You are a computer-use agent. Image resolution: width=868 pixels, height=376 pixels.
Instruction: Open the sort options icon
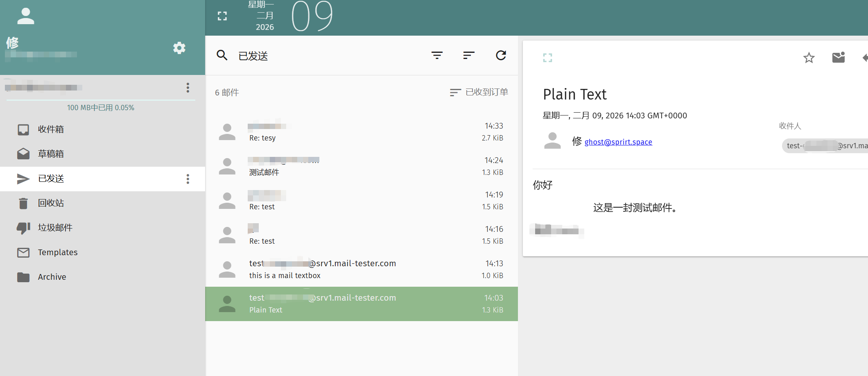pos(469,55)
